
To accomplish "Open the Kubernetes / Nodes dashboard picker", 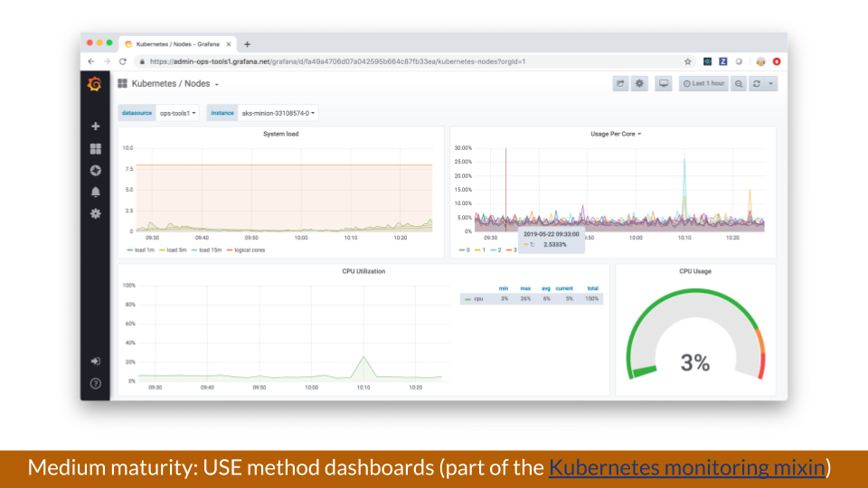I will (169, 83).
